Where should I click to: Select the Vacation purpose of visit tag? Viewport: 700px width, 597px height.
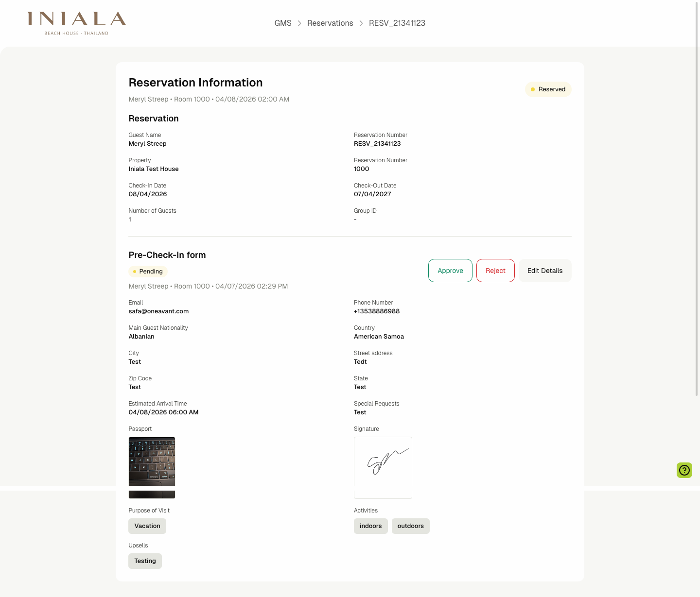tap(147, 526)
